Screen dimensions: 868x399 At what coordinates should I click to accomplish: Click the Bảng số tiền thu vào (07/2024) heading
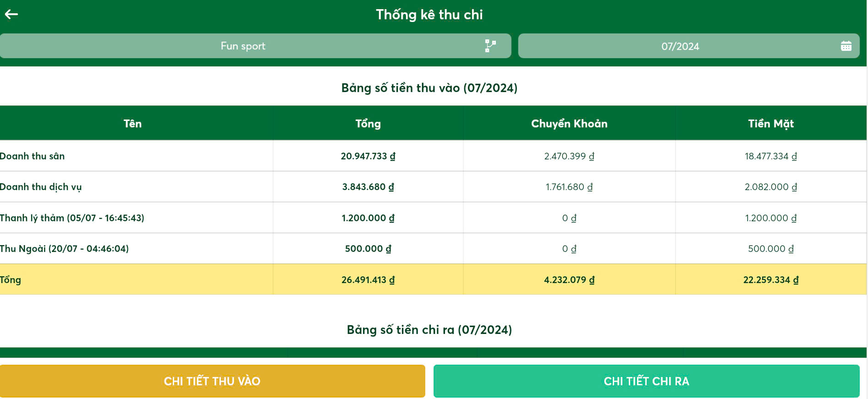tap(429, 88)
